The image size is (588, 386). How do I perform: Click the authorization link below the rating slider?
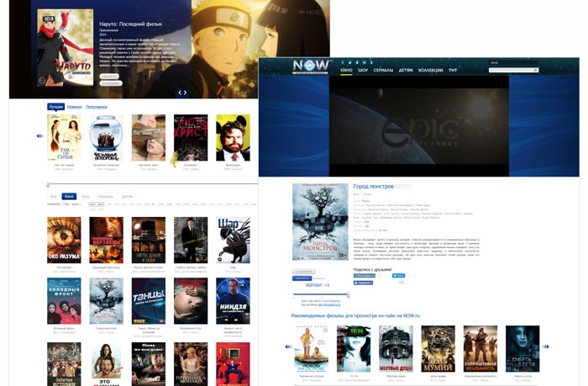[329, 305]
